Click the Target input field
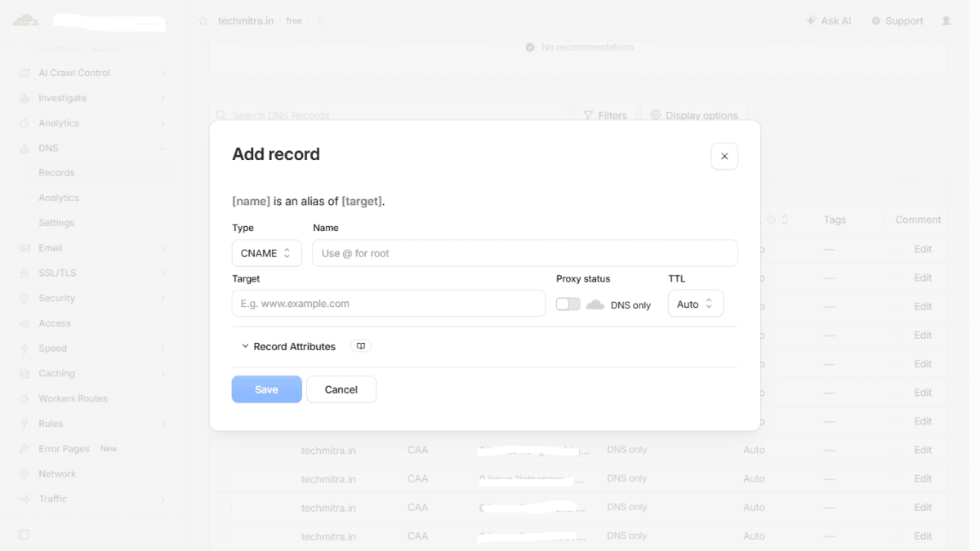The height and width of the screenshot is (551, 980). [x=389, y=304]
